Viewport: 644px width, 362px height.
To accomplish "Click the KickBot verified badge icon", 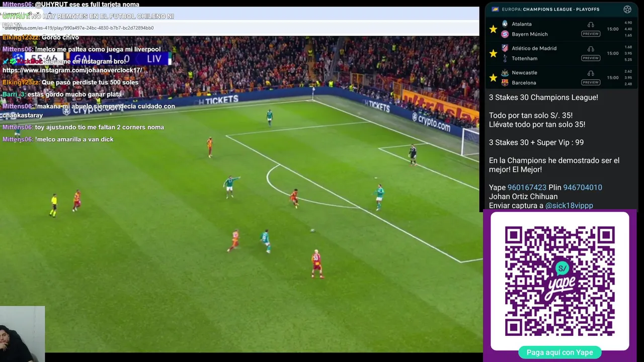I will pyautogui.click(x=13, y=61).
